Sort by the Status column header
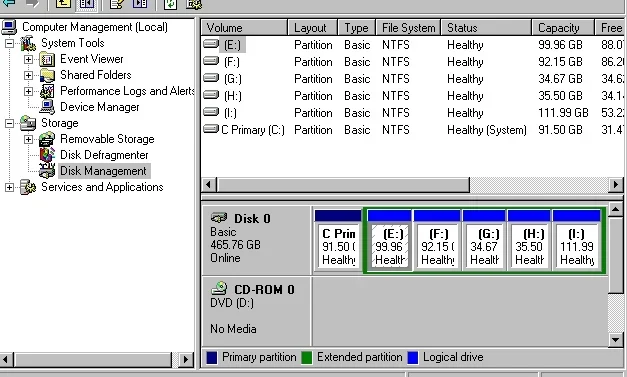The height and width of the screenshot is (377, 627). coord(486,28)
